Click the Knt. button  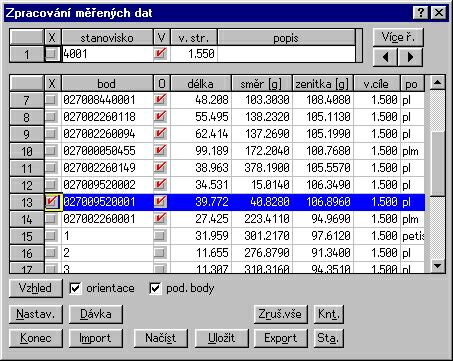tap(329, 314)
